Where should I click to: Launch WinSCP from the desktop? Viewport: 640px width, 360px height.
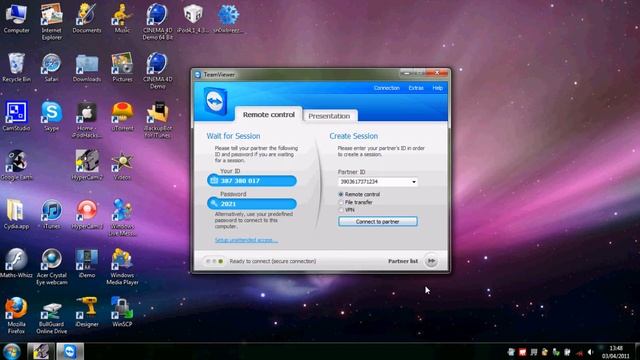pos(122,312)
